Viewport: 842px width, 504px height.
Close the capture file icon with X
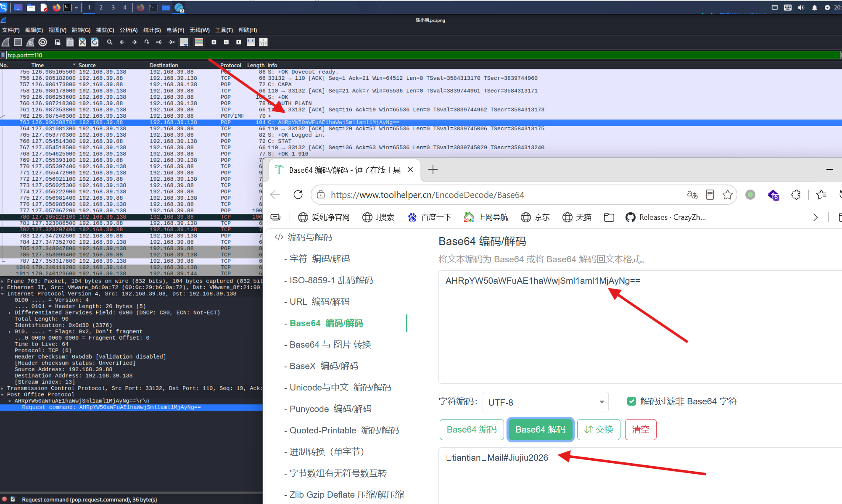point(82,42)
